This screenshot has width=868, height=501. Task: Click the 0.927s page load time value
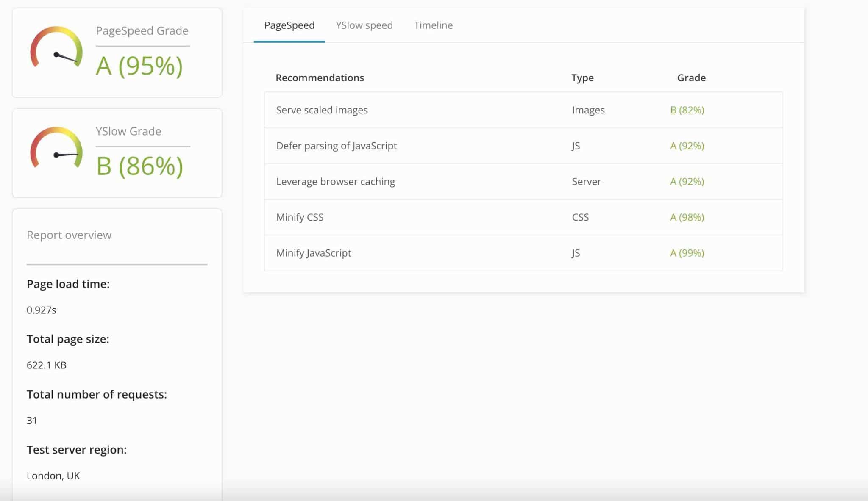(x=42, y=310)
